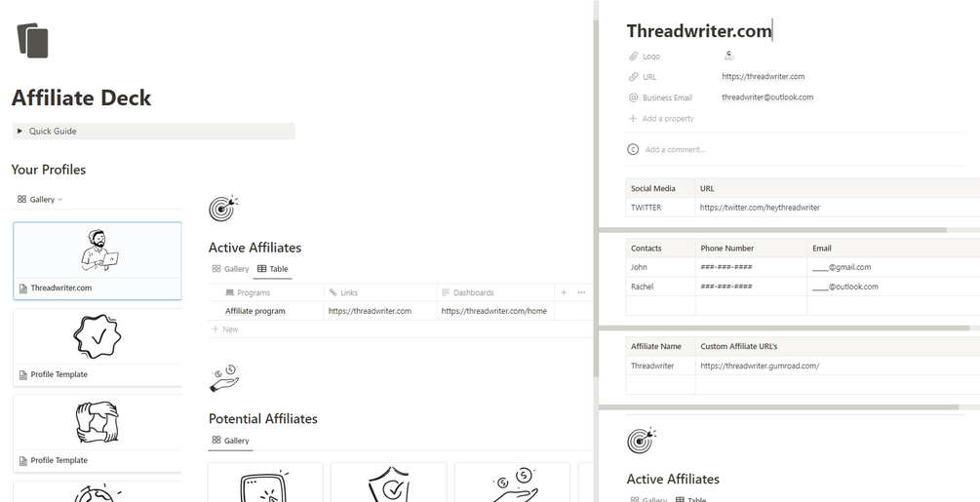Click the comment avatar icon
The height and width of the screenshot is (502, 980).
click(633, 149)
